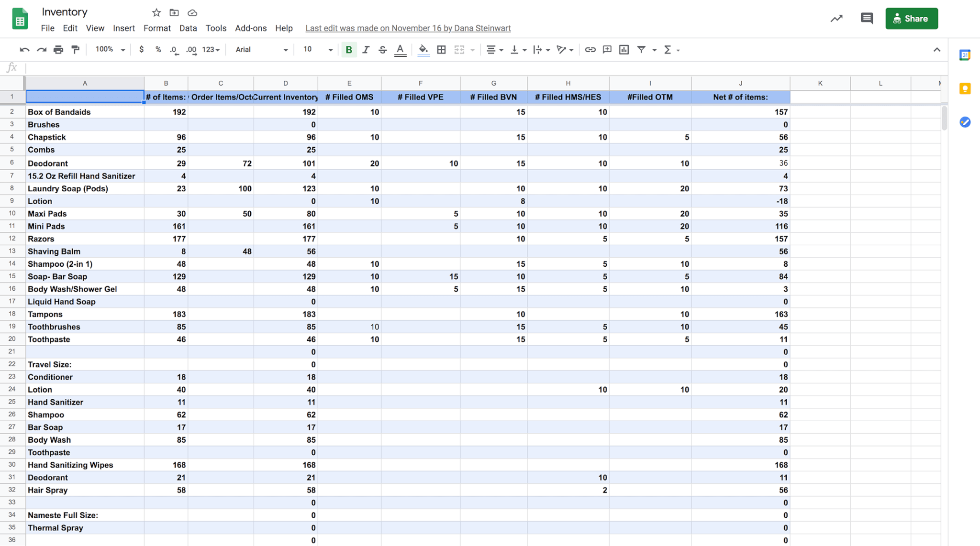Select column A header

click(x=85, y=83)
